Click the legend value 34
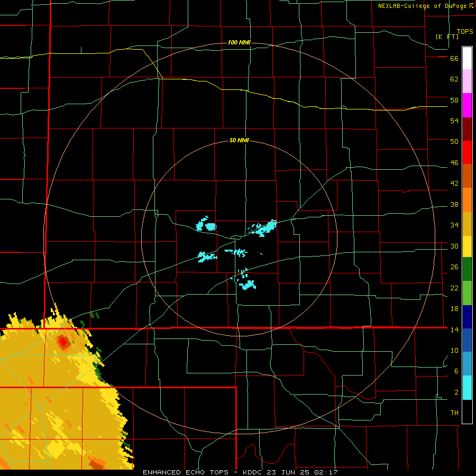Image resolution: width=476 pixels, height=476 pixels. (x=454, y=225)
